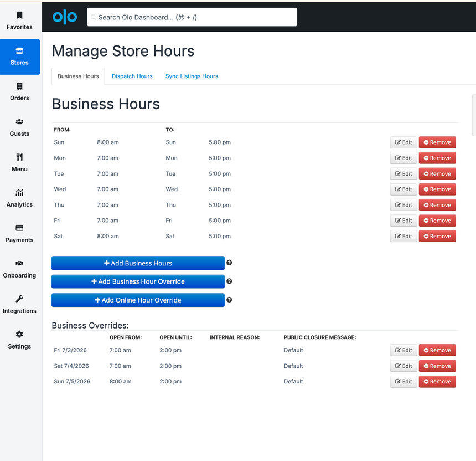Screen dimensions: 476x461
Task: Go to Guests section icon
Action: tap(19, 122)
